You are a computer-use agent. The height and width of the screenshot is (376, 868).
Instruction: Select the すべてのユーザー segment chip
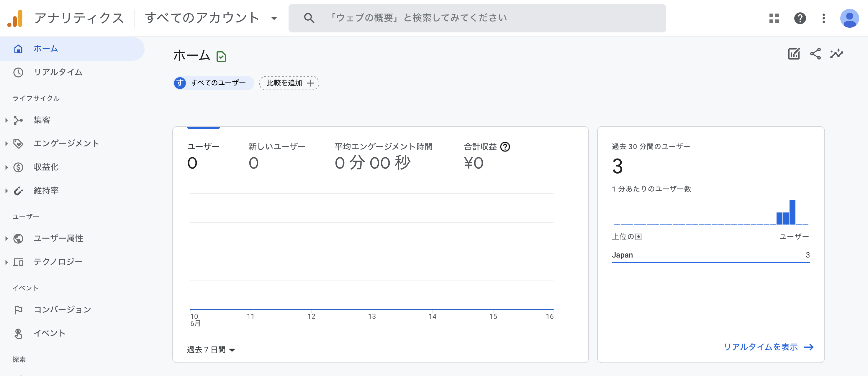(x=213, y=83)
